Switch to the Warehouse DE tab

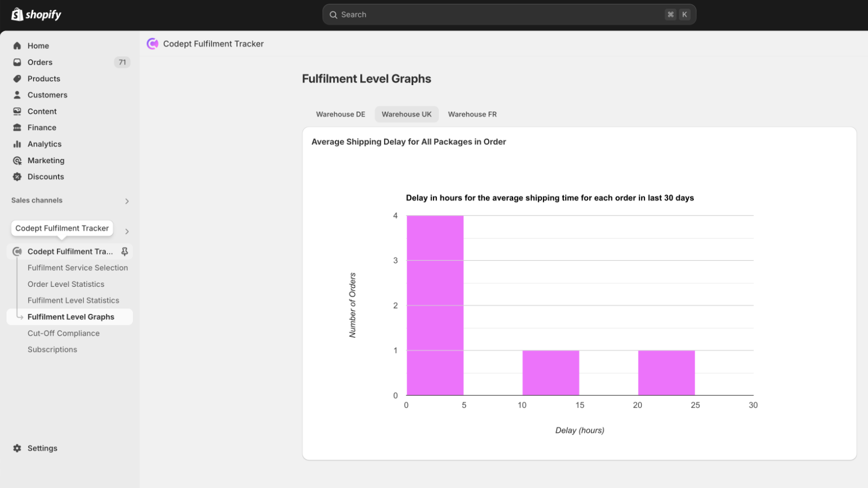point(341,114)
